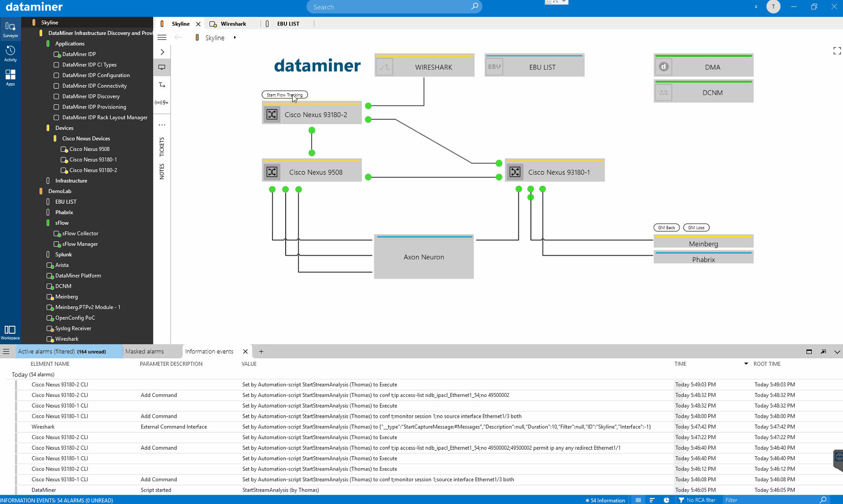The height and width of the screenshot is (504, 843).
Task: Open the more options ellipsis in side strip
Action: click(x=162, y=125)
